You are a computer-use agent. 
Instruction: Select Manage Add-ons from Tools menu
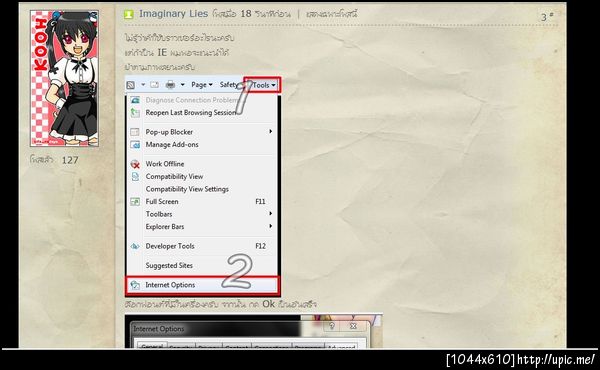tap(201, 145)
